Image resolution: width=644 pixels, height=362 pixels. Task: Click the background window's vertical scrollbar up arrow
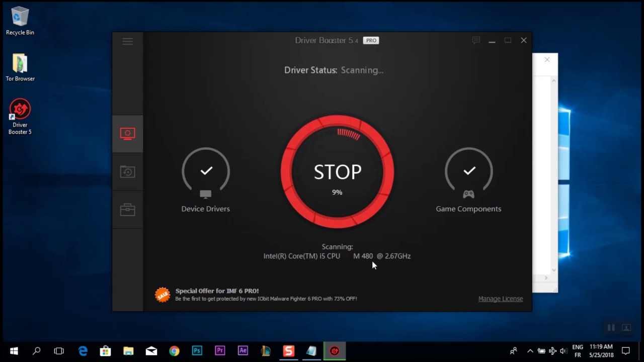point(554,80)
